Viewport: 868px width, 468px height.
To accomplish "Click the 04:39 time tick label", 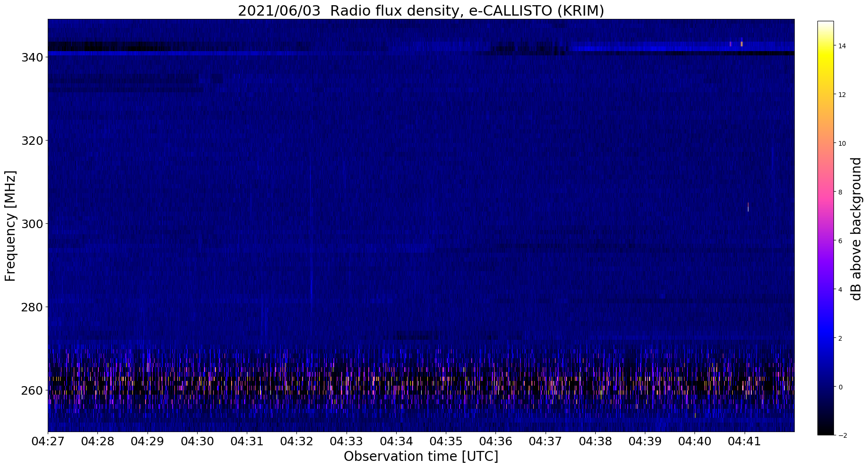I will click(645, 442).
